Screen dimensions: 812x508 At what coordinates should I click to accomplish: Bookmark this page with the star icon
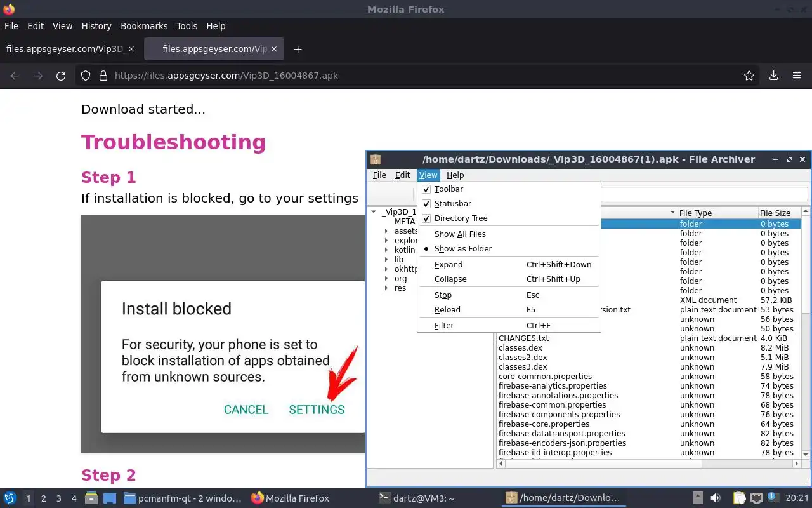click(x=749, y=76)
